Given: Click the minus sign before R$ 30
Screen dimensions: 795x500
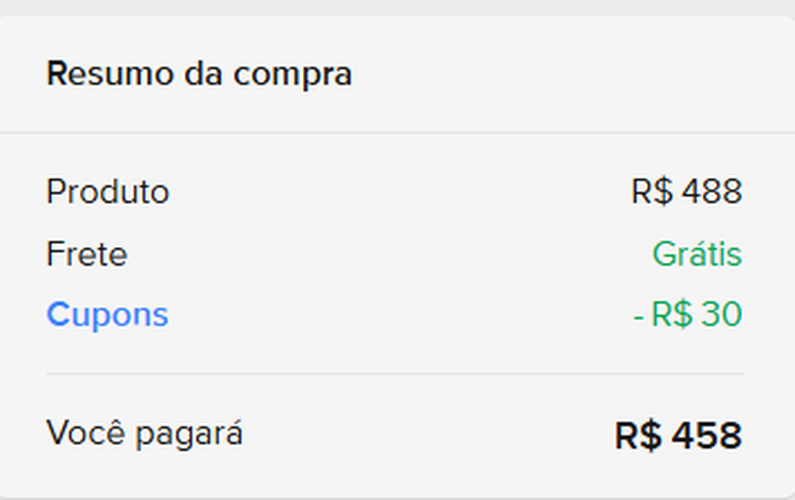Looking at the screenshot, I should click(x=638, y=316).
